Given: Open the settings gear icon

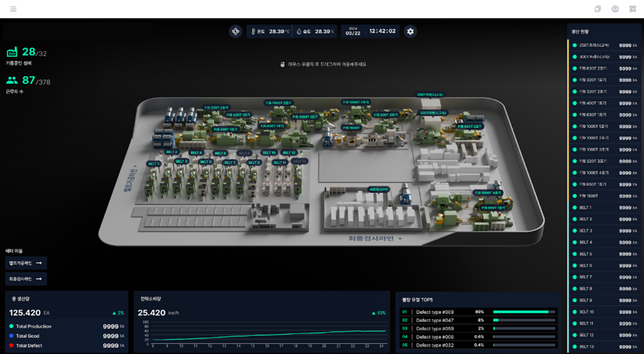Looking at the screenshot, I should pos(410,32).
